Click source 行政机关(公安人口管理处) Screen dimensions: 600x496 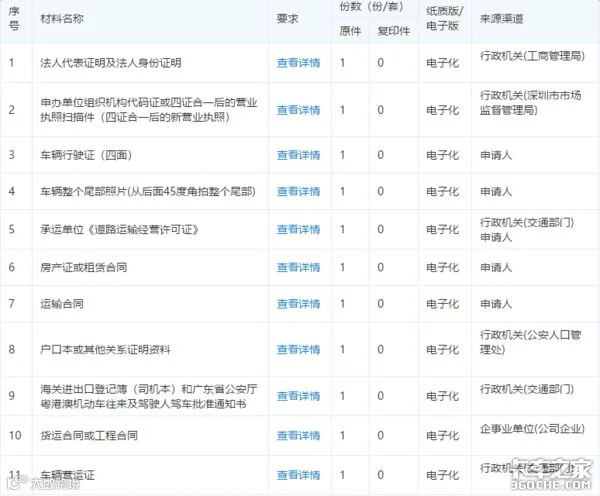(x=531, y=342)
